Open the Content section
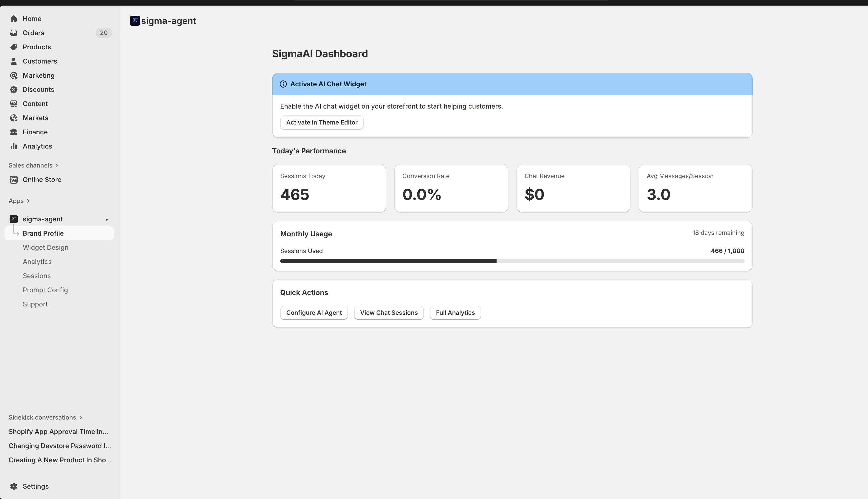Screen dimensions: 868x499 click(x=59, y=103)
